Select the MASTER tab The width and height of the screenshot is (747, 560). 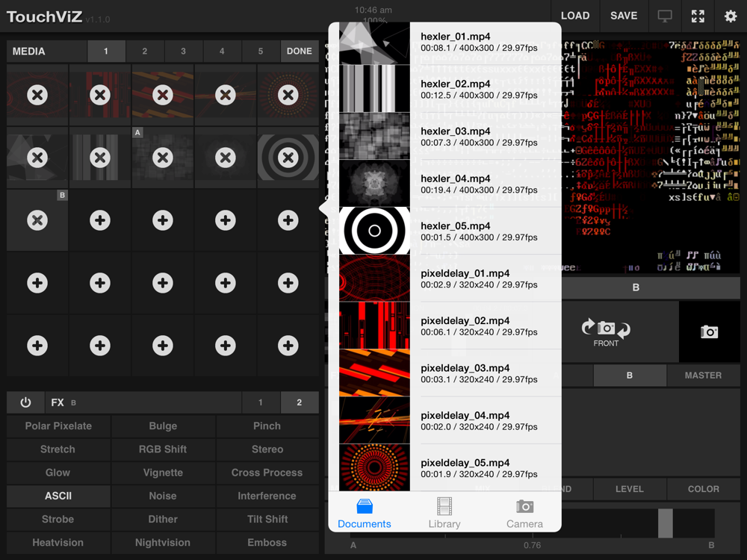(x=703, y=376)
